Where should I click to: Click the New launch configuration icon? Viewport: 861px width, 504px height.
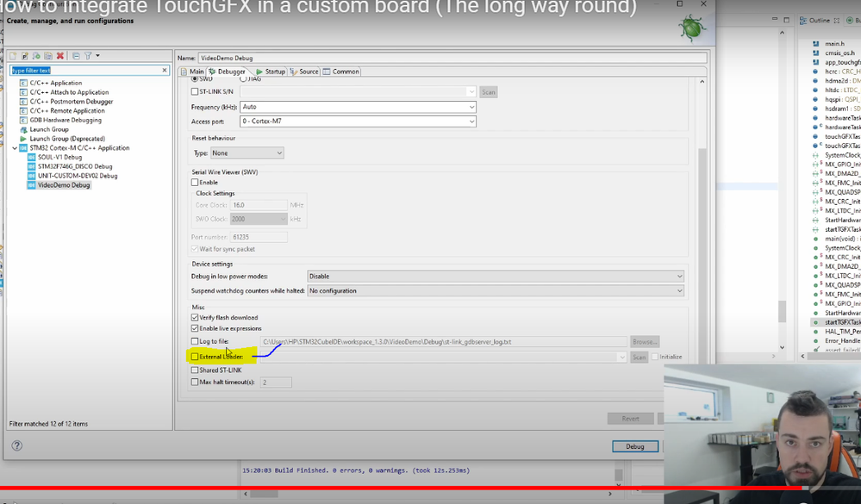click(13, 56)
